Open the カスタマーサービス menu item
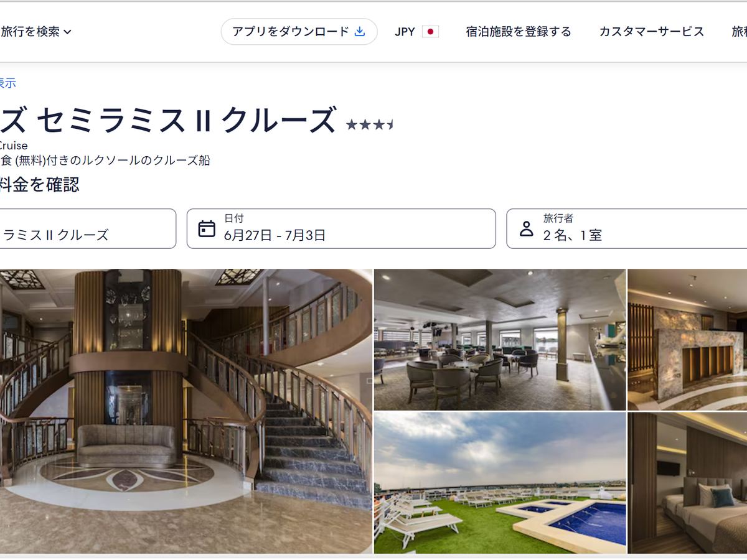 (x=652, y=32)
